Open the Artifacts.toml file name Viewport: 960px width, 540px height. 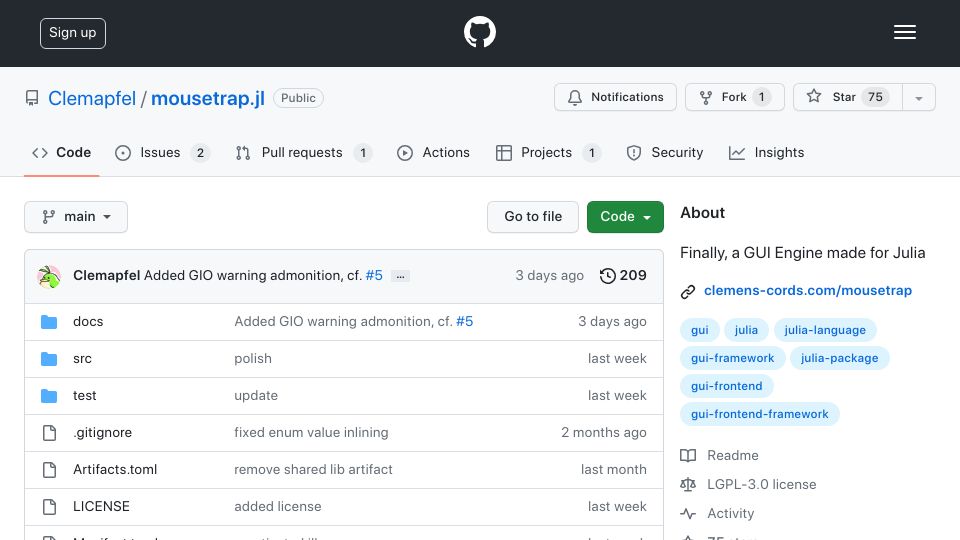[x=115, y=470]
